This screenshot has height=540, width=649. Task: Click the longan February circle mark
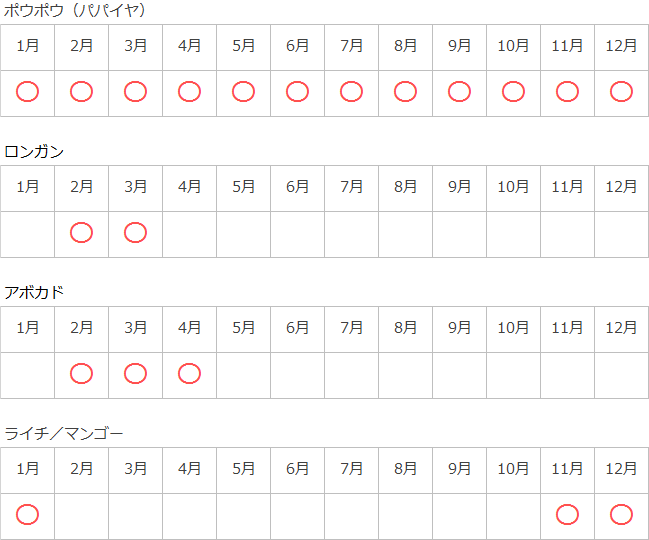[82, 233]
